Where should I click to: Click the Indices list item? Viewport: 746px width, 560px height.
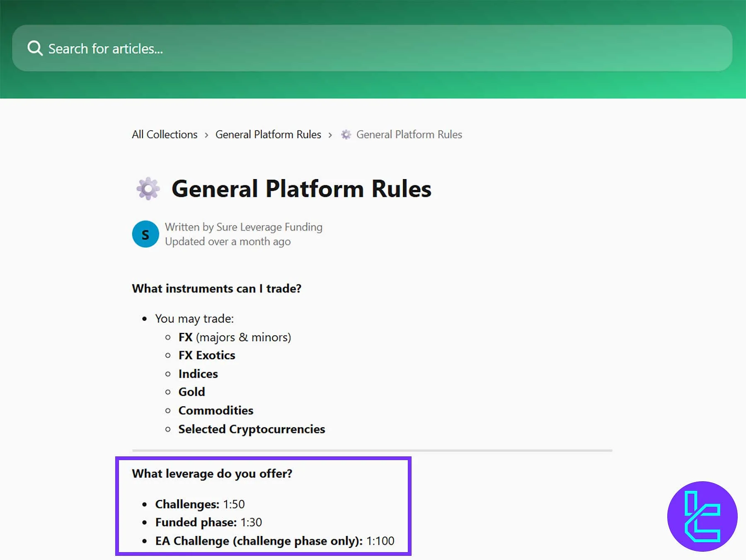tap(198, 374)
